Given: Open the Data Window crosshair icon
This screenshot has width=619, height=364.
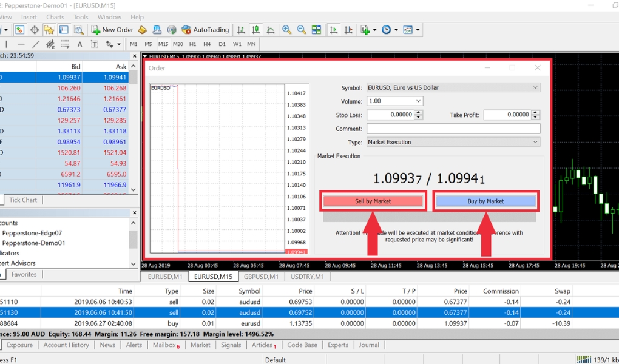Looking at the screenshot, I should click(x=35, y=30).
